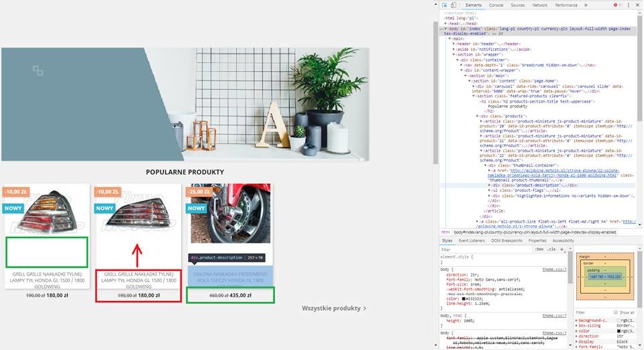Click the computed 'color' black swatch
This screenshot has width=644, height=350.
[x=619, y=331]
